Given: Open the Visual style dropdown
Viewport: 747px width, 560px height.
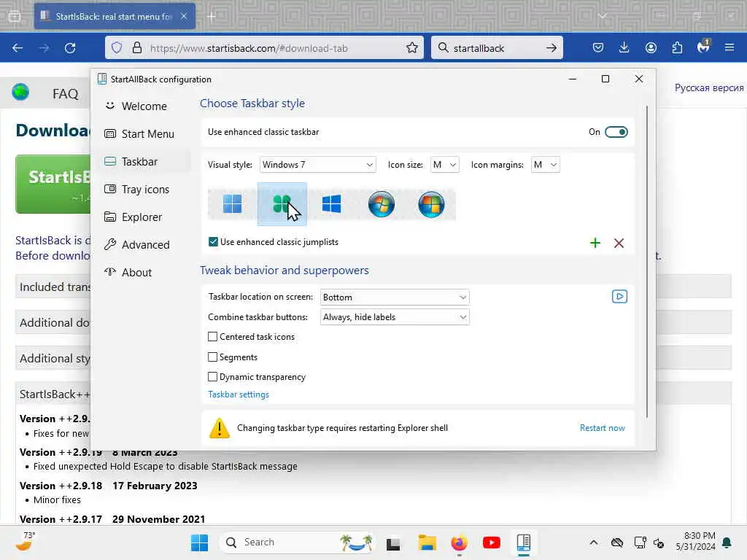Looking at the screenshot, I should pyautogui.click(x=318, y=165).
